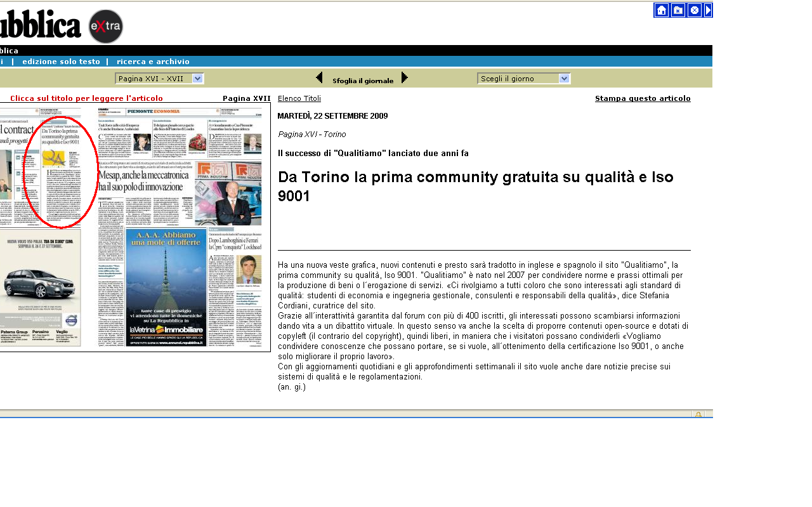Click 'Dopo Lamborghini e Ferrari' article on page
Screen dimensions: 812x507
[235, 244]
